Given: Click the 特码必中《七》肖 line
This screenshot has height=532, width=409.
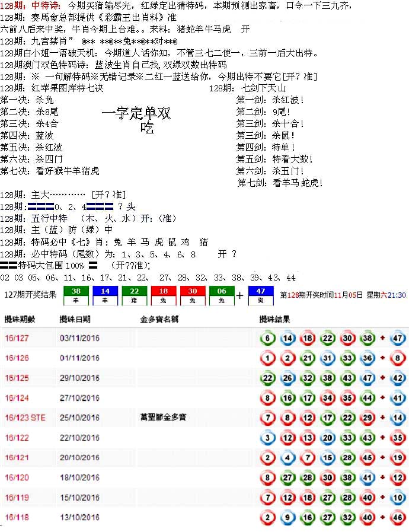Looking at the screenshot, I should click(x=104, y=242).
